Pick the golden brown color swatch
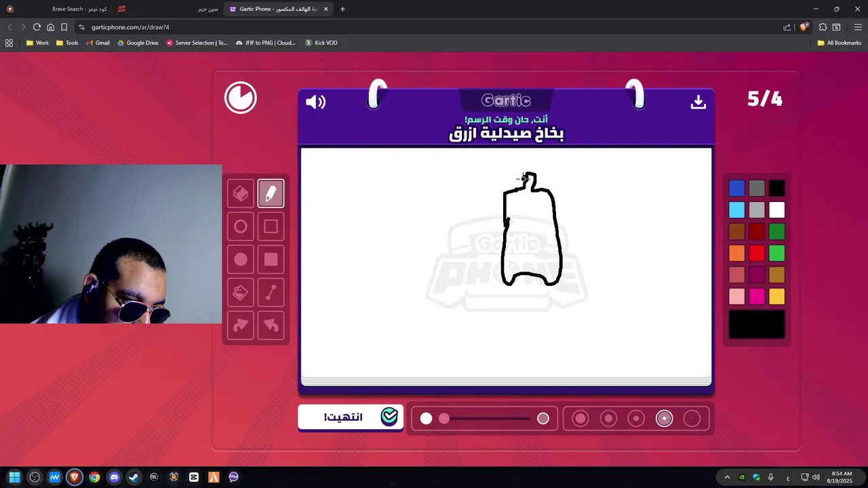Image resolution: width=868 pixels, height=488 pixels. tap(777, 275)
